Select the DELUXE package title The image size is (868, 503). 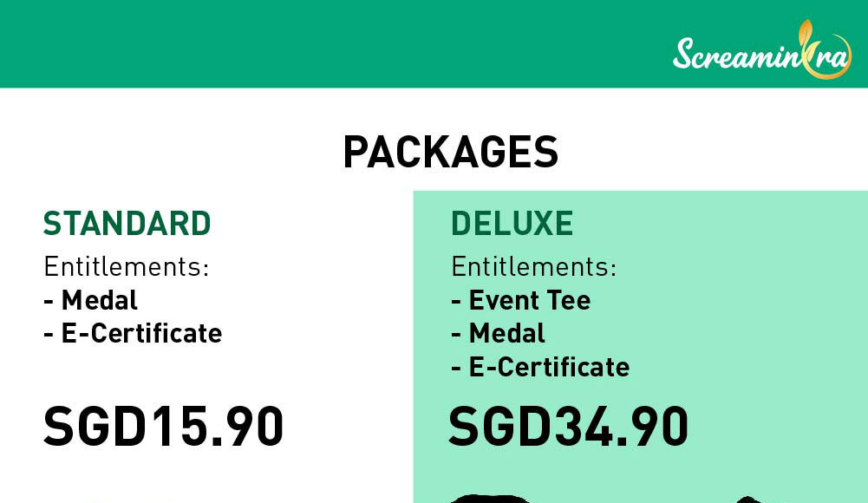[x=512, y=224]
